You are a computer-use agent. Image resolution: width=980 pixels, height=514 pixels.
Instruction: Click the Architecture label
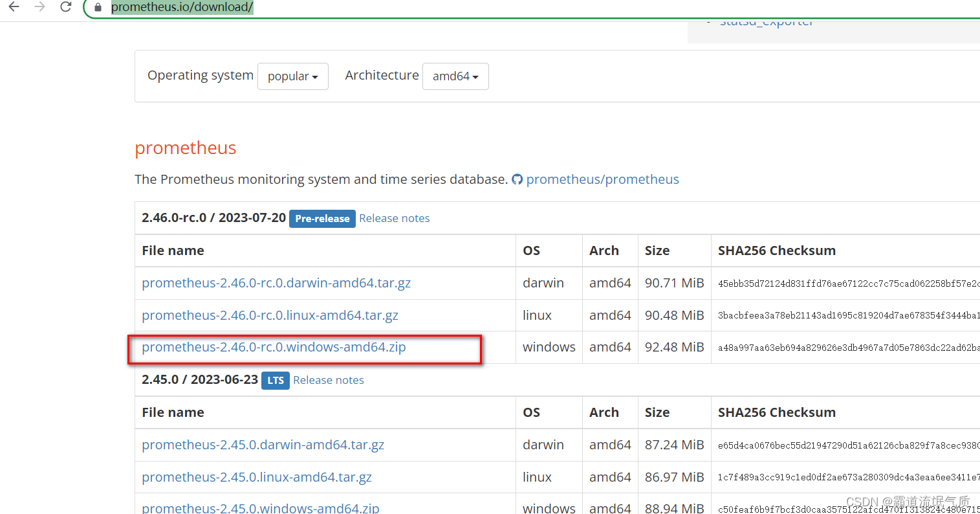[382, 75]
